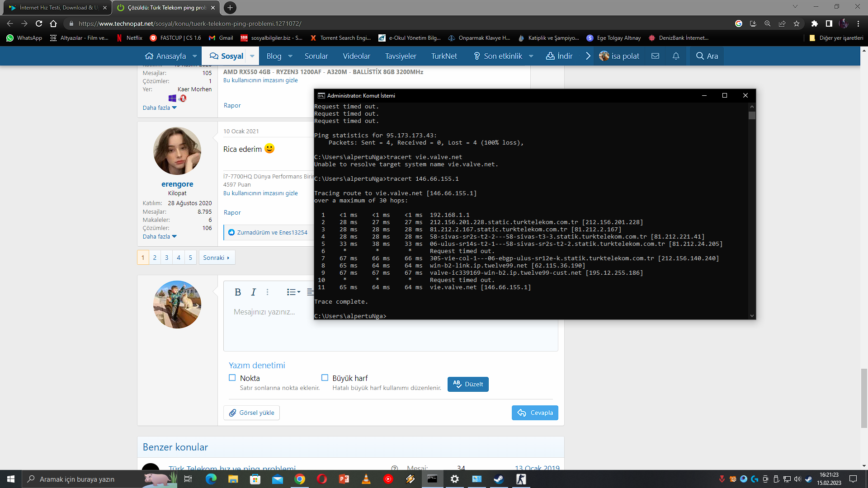Open Steam from the Windows taskbar
This screenshot has width=868, height=488.
tap(499, 479)
